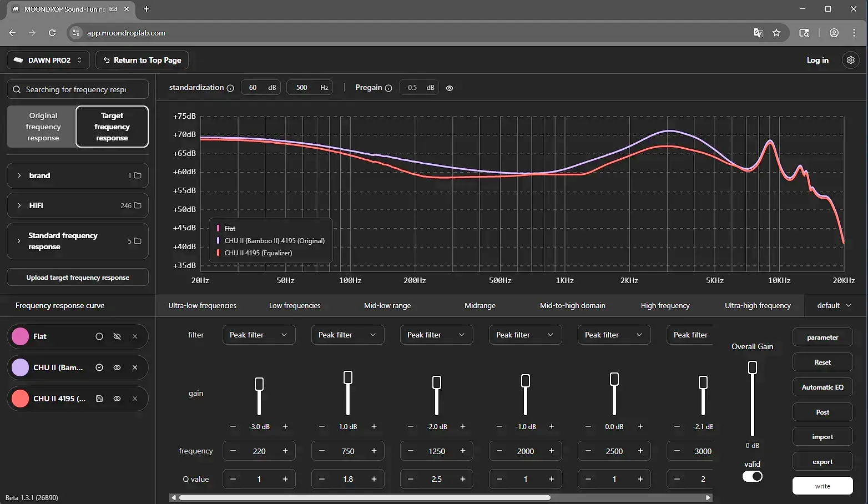Click Return to Top Page button
The image size is (868, 504).
coord(142,60)
